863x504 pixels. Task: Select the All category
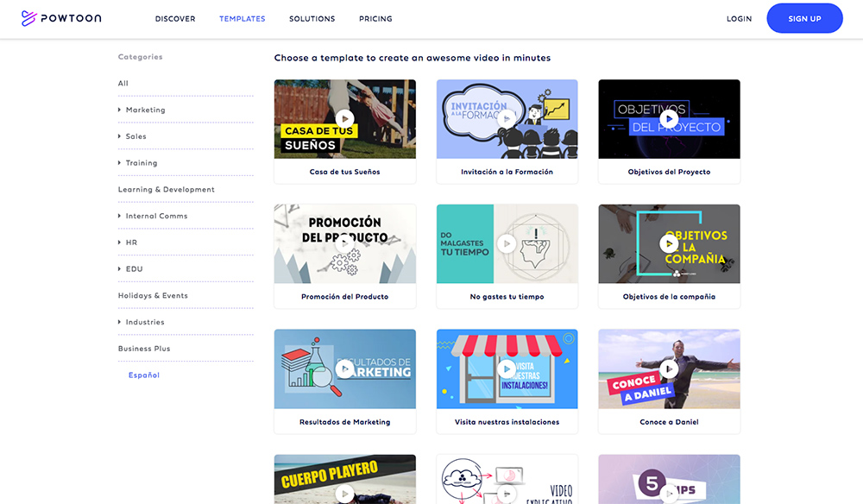123,84
